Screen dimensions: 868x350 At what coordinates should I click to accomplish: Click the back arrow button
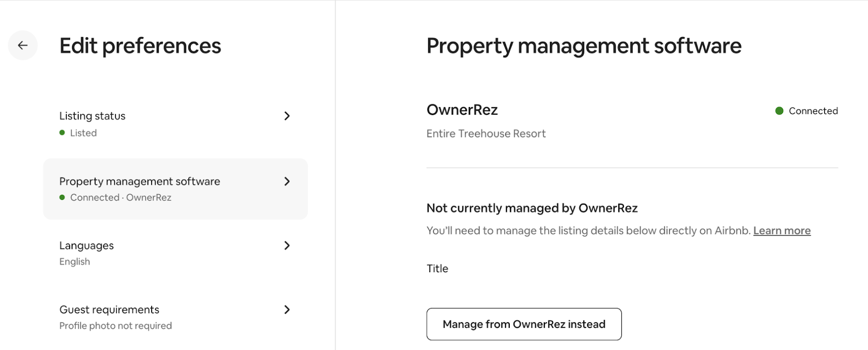click(x=22, y=45)
